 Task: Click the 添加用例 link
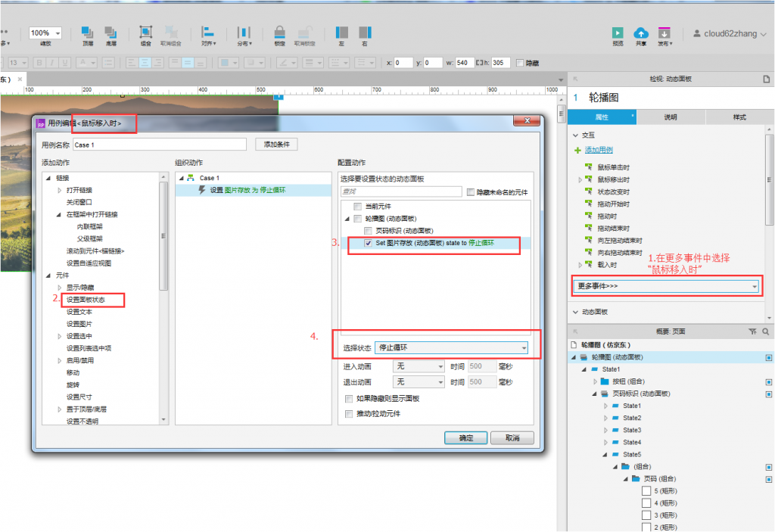pyautogui.click(x=599, y=150)
